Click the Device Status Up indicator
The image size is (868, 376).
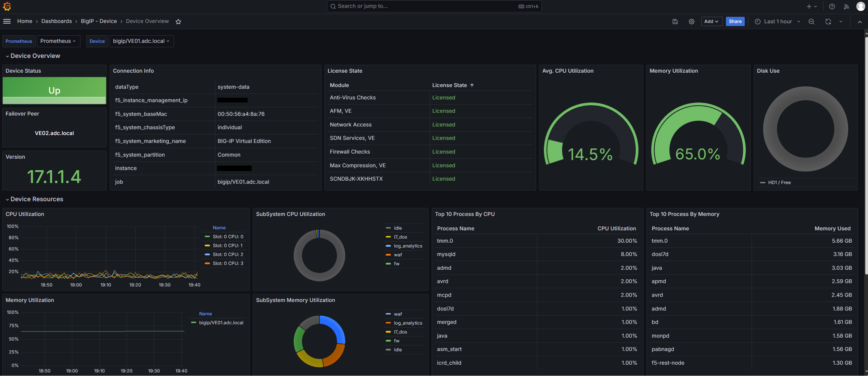pos(54,90)
